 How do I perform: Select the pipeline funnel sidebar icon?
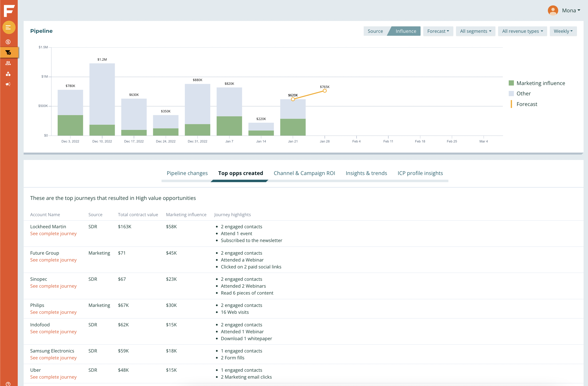pyautogui.click(x=8, y=53)
